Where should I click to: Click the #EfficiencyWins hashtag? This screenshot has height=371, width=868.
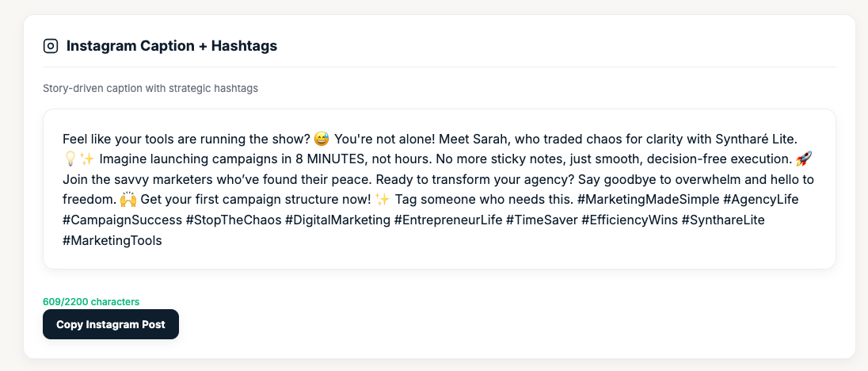click(633, 220)
